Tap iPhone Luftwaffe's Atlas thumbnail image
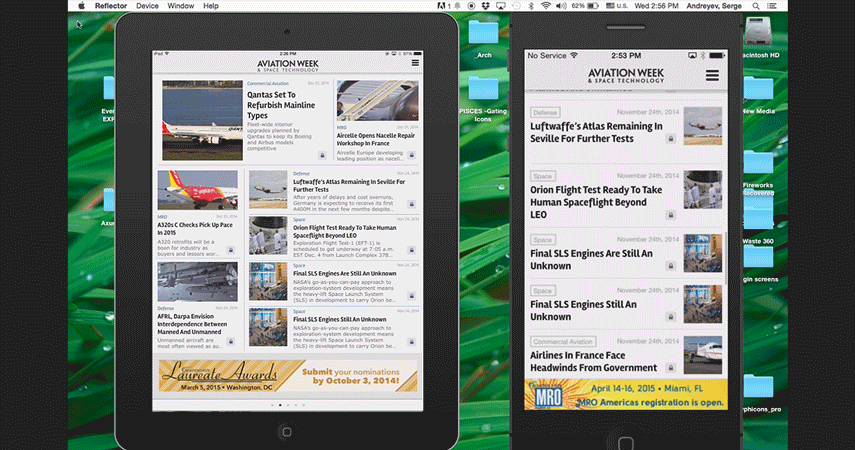Viewport: 855px width, 450px height. click(703, 126)
